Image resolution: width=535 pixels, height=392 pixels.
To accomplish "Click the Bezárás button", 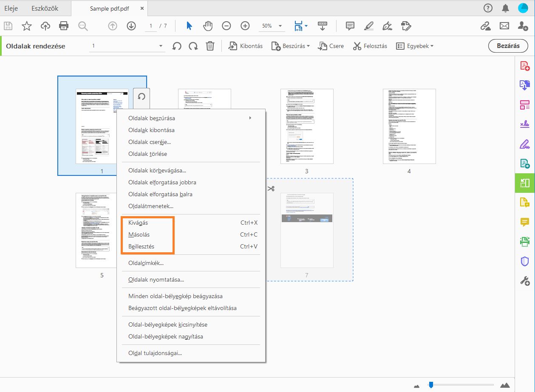I will (508, 46).
